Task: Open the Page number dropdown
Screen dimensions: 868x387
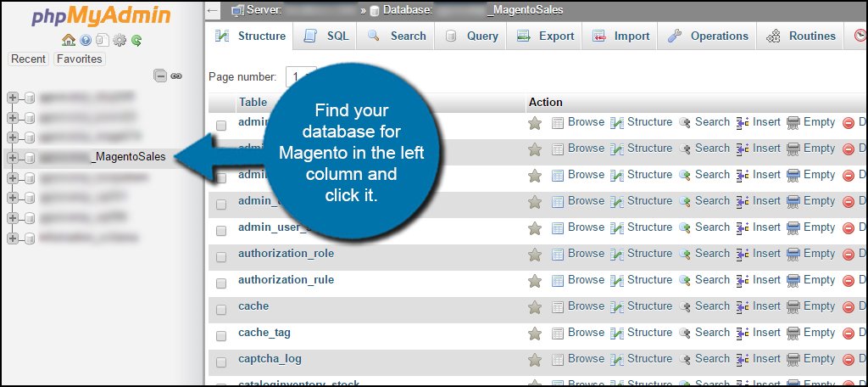Action: (301, 76)
